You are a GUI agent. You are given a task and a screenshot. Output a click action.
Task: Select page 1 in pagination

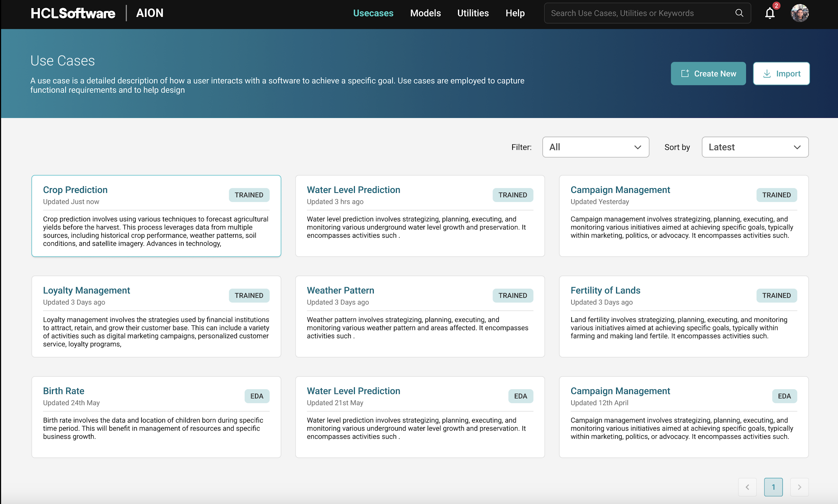click(x=773, y=487)
